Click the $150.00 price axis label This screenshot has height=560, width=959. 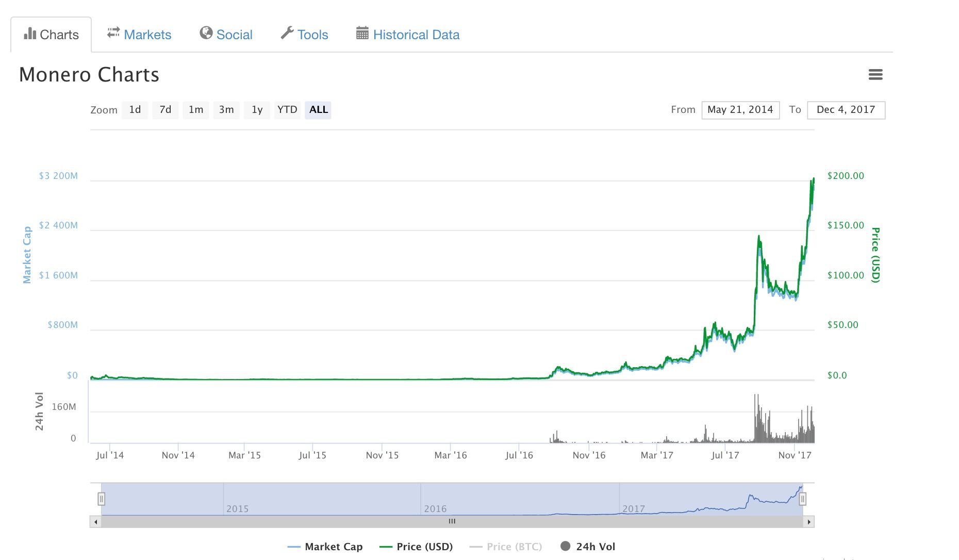pyautogui.click(x=846, y=225)
